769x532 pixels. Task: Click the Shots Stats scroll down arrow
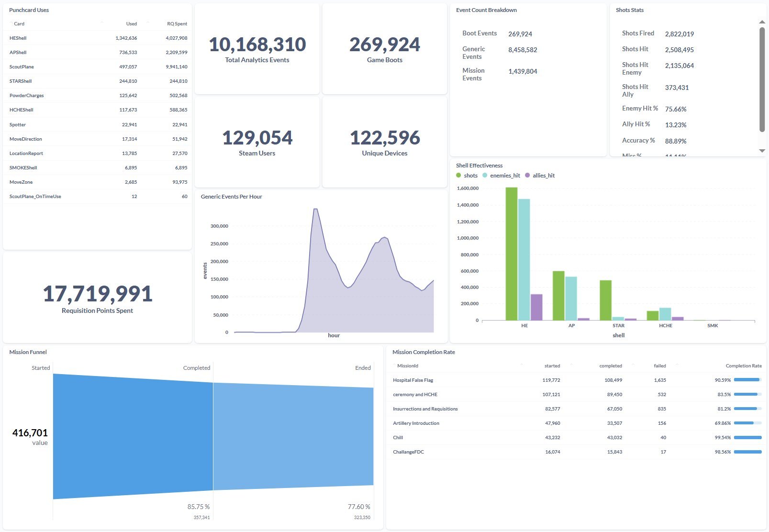tap(762, 151)
